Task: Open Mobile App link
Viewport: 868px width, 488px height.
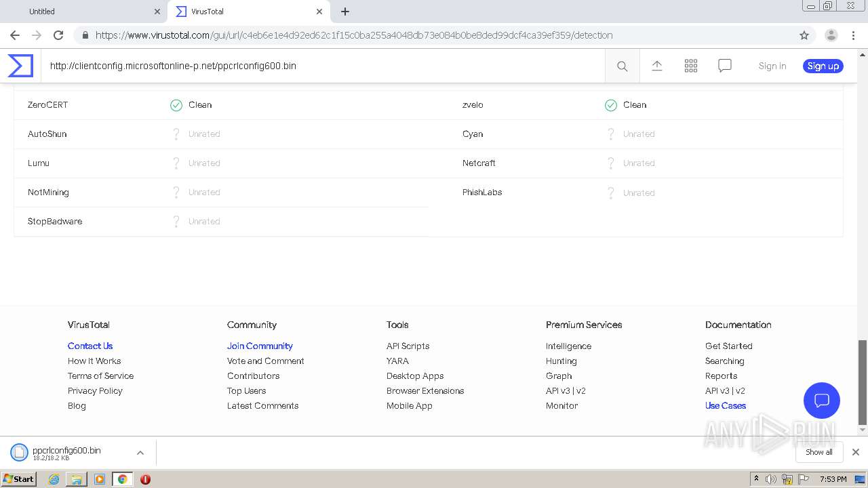Action: (x=409, y=405)
